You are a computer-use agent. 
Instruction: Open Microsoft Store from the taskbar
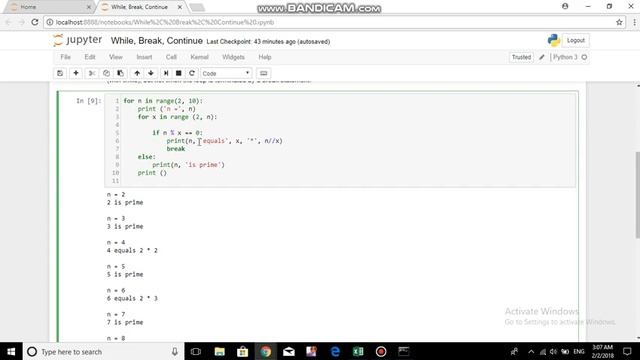click(x=242, y=351)
